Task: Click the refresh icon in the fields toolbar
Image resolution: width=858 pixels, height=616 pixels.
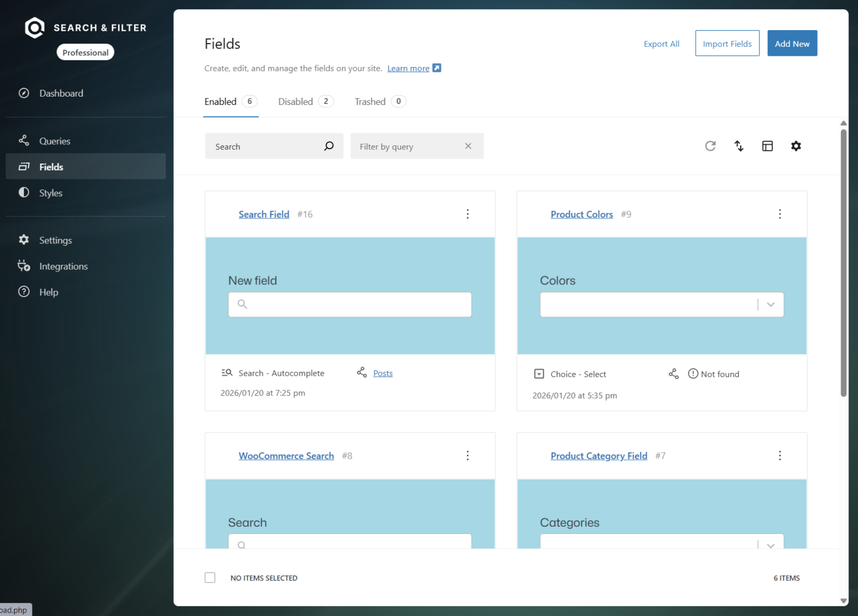Action: (x=710, y=146)
